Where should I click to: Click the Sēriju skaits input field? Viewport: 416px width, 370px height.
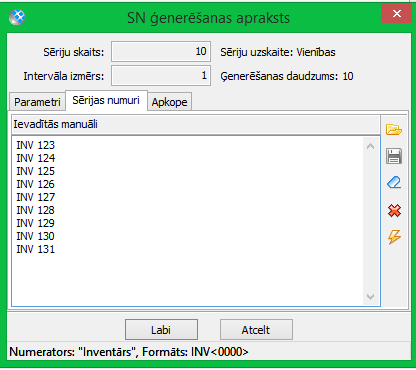click(x=161, y=52)
